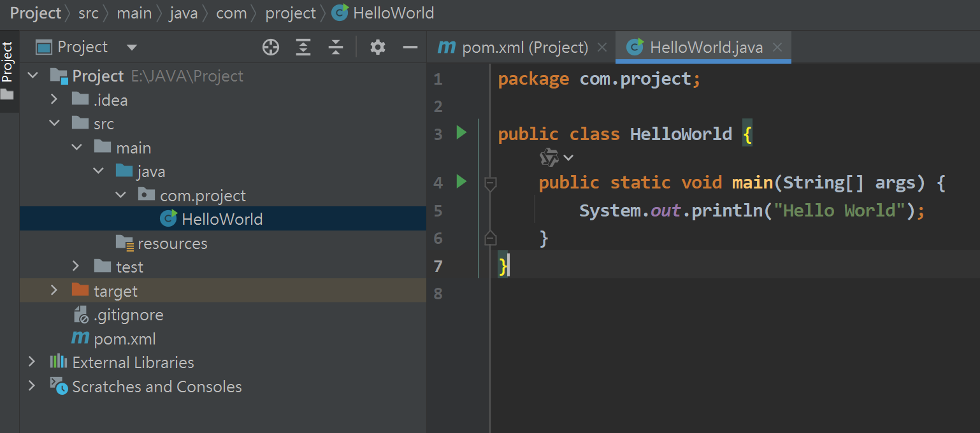Click the Scratches and Consoles icon
This screenshot has width=980, height=433.
(x=59, y=386)
